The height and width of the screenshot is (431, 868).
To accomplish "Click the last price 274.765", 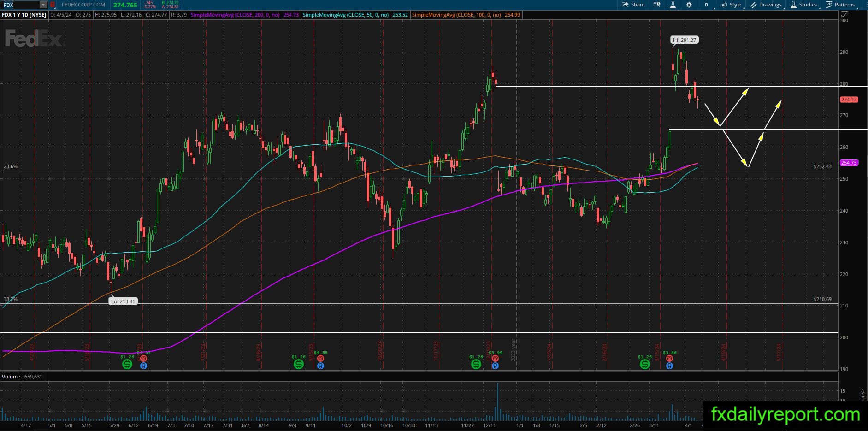I will pyautogui.click(x=125, y=5).
